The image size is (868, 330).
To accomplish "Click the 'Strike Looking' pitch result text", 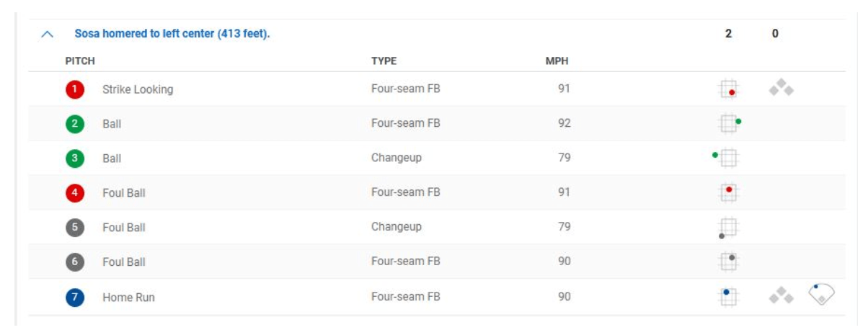I will (x=138, y=90).
